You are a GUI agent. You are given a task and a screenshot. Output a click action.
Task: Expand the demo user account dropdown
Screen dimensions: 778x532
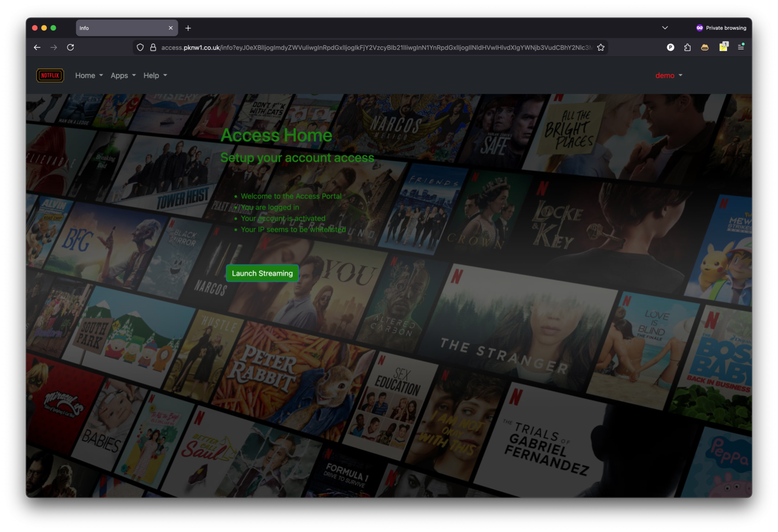[x=669, y=75]
